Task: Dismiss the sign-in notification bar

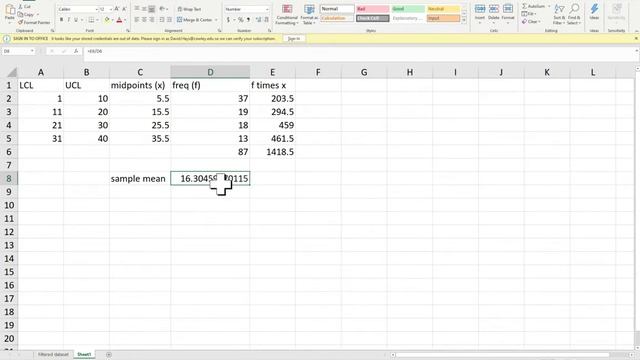Action: point(636,38)
